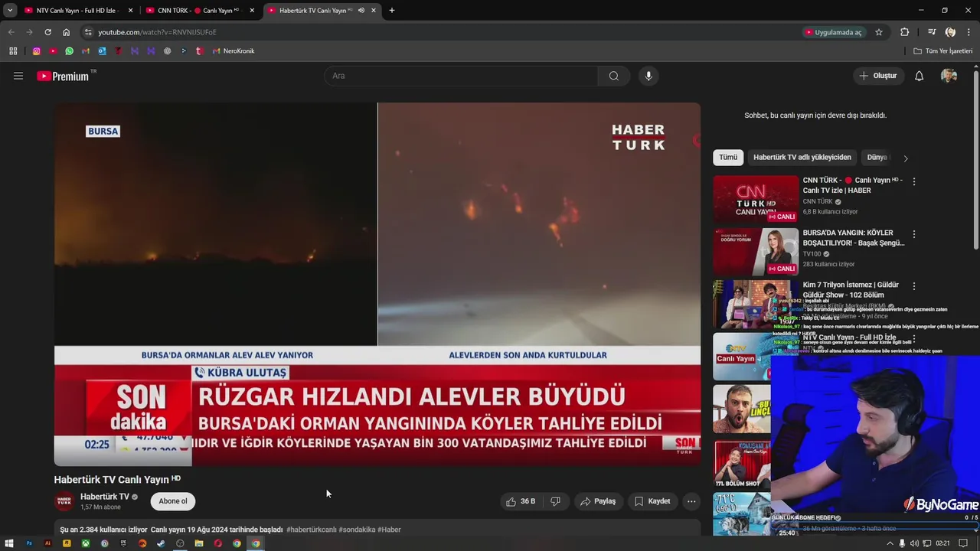The image size is (980, 551).
Task: Start voice search with microphone icon
Action: [x=648, y=76]
